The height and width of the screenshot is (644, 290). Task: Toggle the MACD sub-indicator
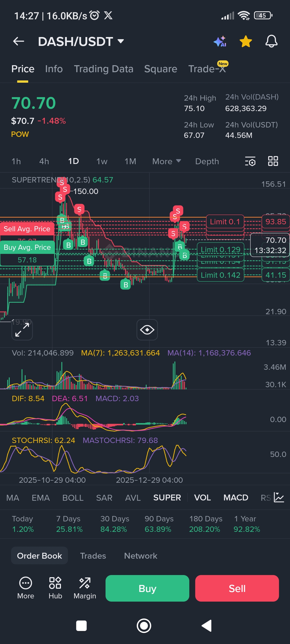(x=236, y=498)
